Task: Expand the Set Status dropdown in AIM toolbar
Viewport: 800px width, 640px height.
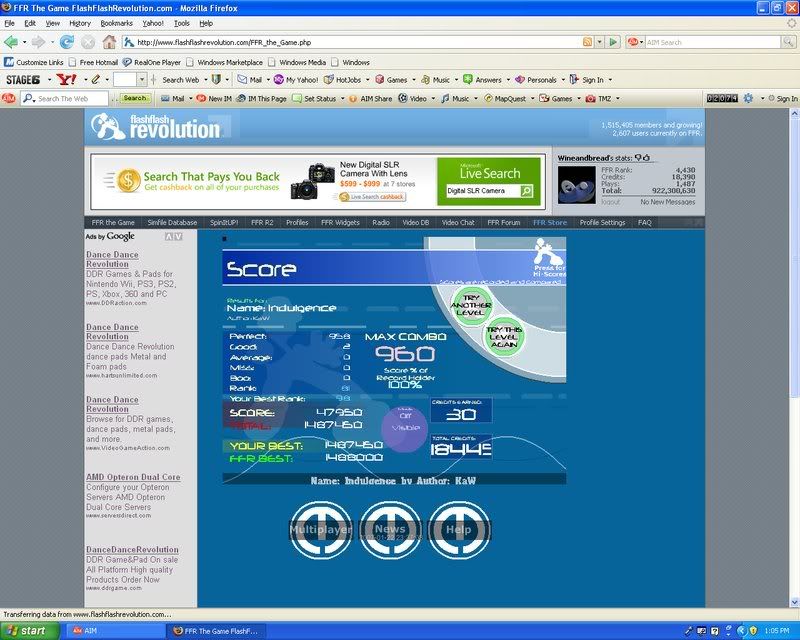Action: point(340,99)
